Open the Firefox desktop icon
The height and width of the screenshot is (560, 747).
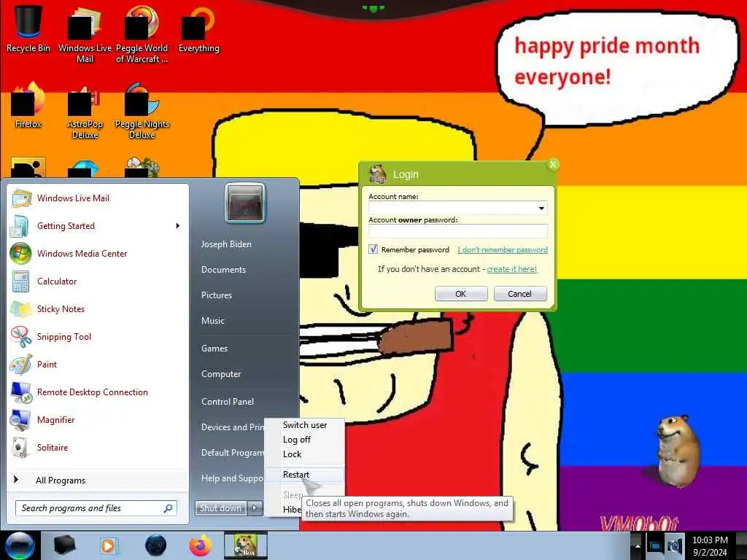(28, 106)
